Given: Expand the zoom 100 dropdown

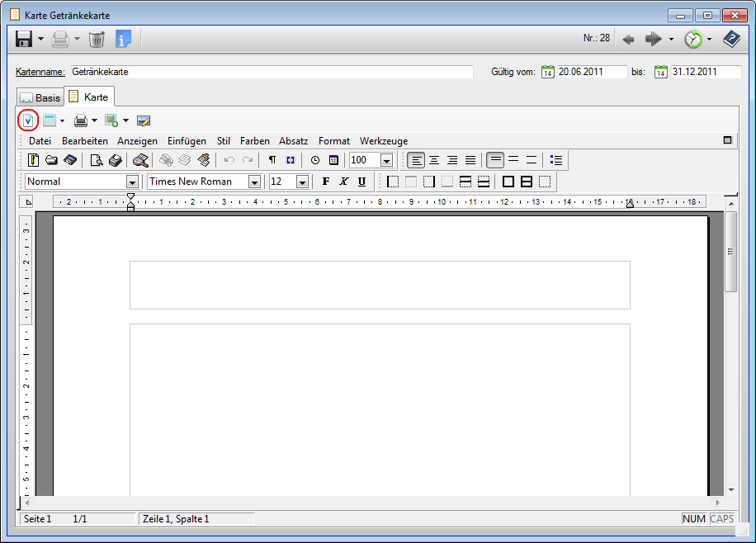Looking at the screenshot, I should (x=386, y=160).
